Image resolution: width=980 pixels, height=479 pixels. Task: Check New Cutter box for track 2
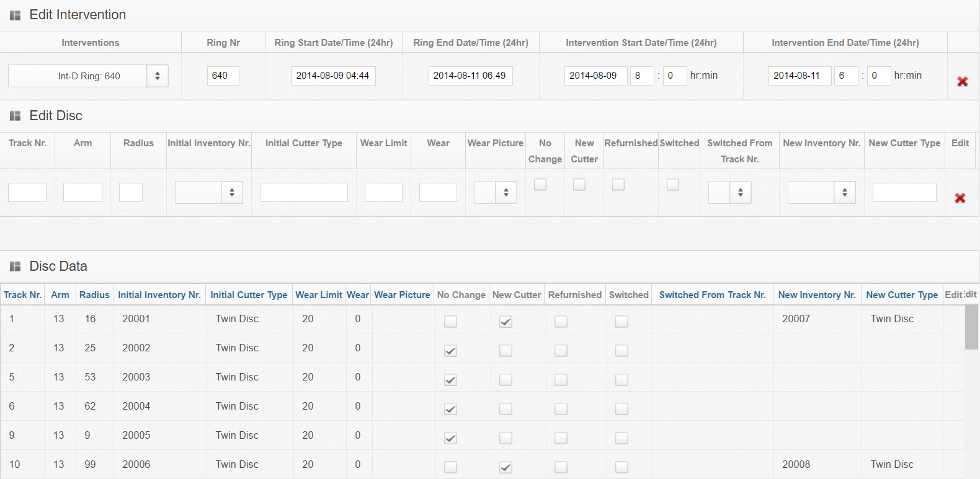tap(506, 351)
